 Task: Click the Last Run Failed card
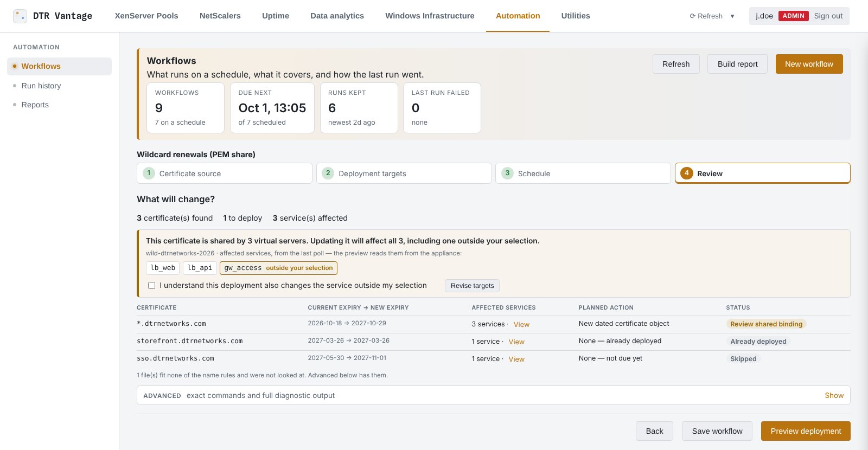pos(442,108)
